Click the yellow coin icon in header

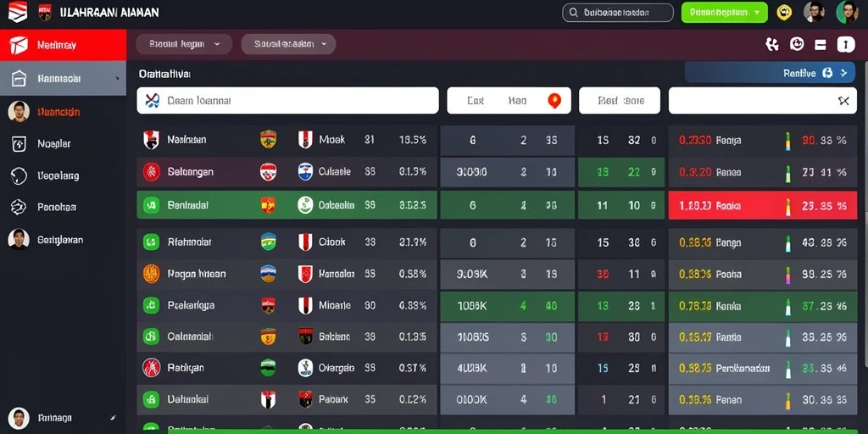[x=784, y=12]
